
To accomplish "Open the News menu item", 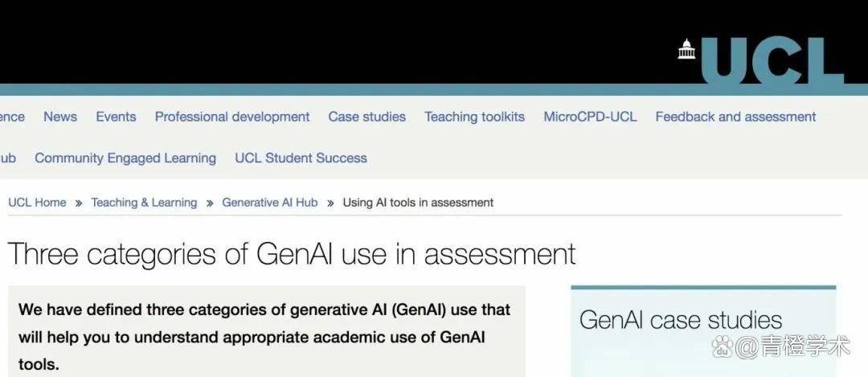I will pyautogui.click(x=60, y=117).
